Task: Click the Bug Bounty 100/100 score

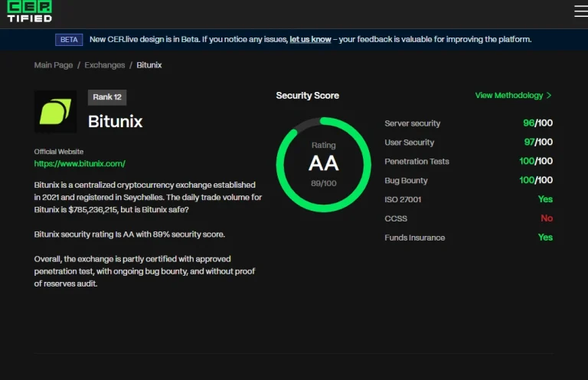Action: point(536,180)
